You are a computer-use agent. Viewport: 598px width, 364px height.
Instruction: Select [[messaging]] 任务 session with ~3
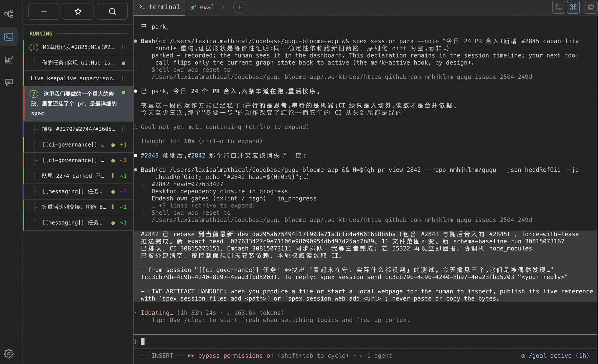point(78,191)
